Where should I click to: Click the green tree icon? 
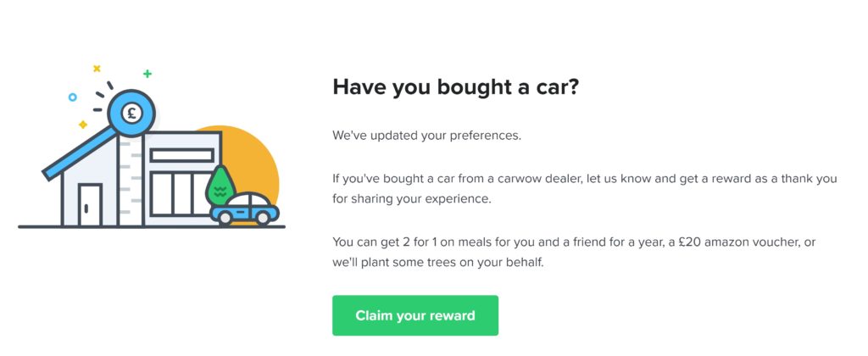220,185
